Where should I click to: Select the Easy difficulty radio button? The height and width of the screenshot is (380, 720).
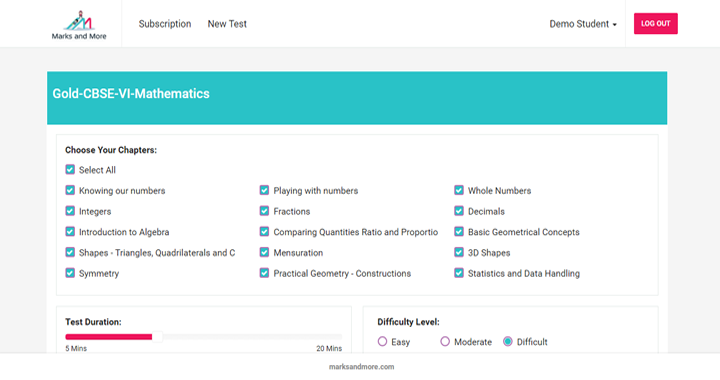(x=382, y=341)
